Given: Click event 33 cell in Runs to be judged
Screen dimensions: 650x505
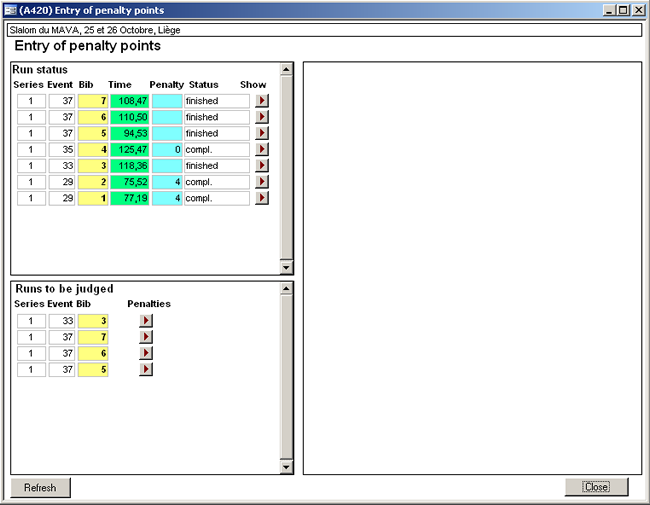Looking at the screenshot, I should (62, 320).
